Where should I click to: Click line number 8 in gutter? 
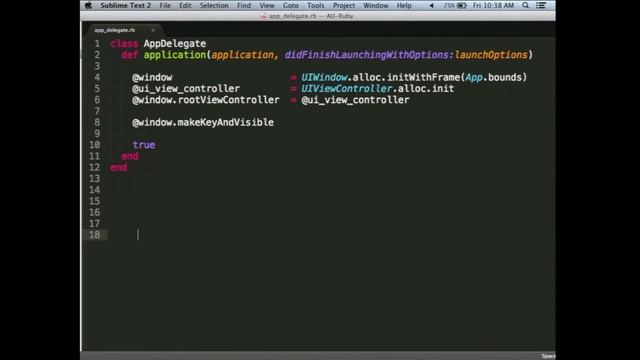[x=97, y=122]
